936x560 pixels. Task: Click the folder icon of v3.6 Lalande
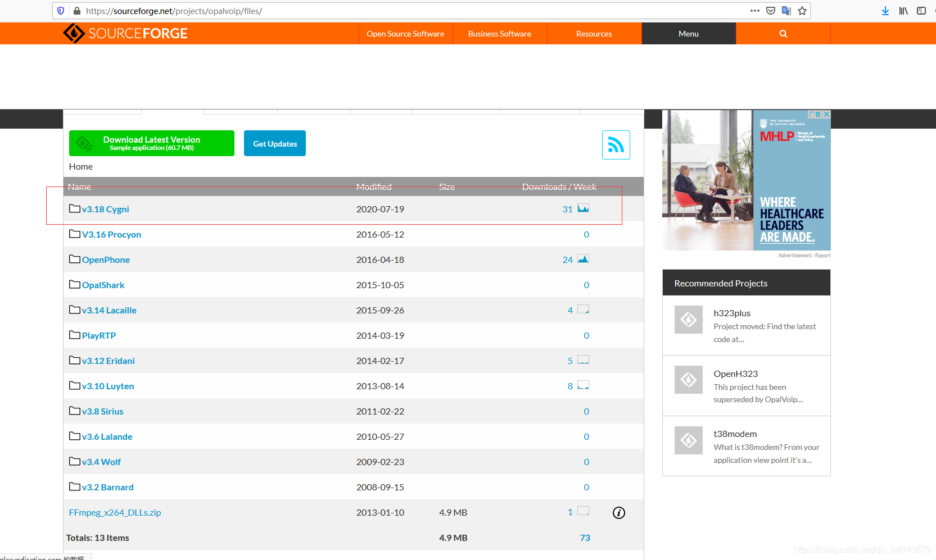[75, 436]
